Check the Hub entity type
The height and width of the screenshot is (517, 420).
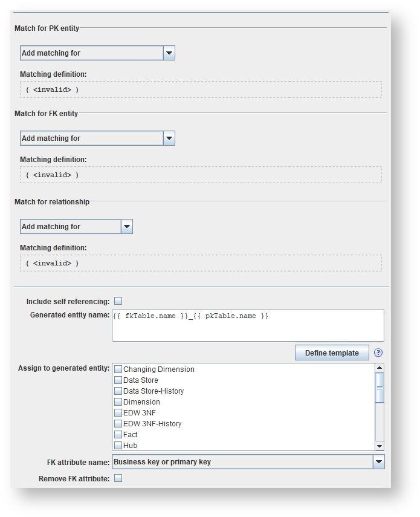tap(118, 446)
